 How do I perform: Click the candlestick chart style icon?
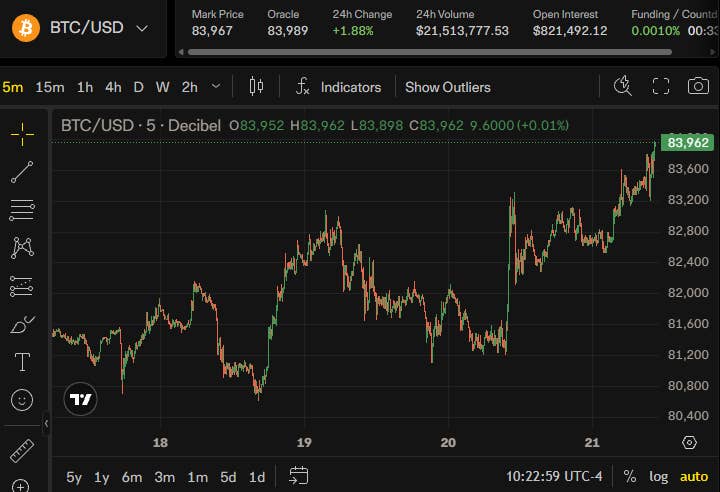tap(256, 86)
